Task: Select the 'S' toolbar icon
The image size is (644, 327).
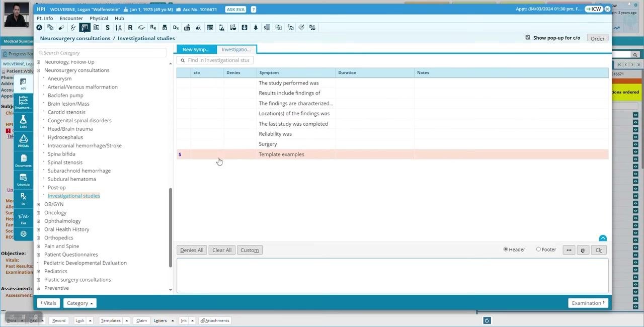Action: [107, 27]
